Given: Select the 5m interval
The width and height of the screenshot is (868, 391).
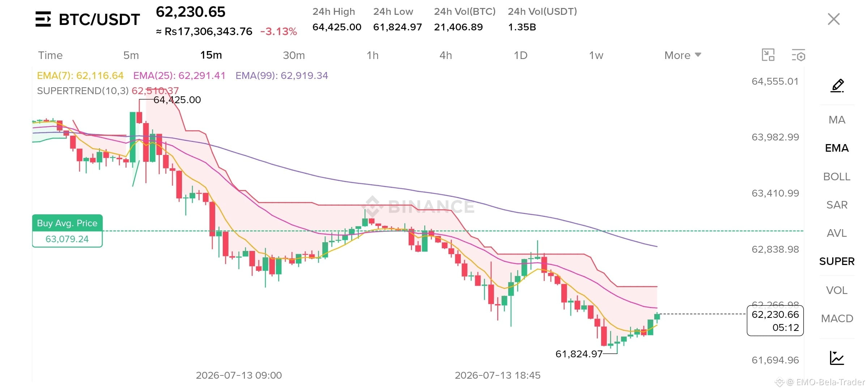Looking at the screenshot, I should click(x=131, y=55).
